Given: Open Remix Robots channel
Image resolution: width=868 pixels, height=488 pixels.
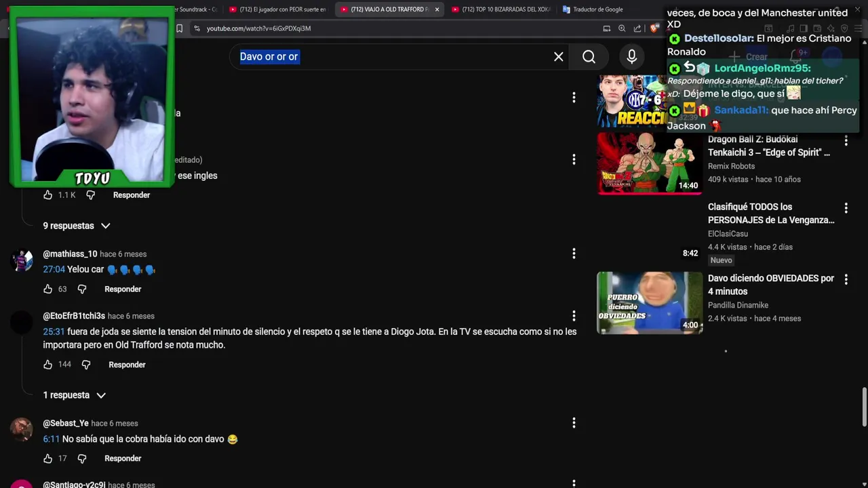Looking at the screenshot, I should click(x=731, y=166).
